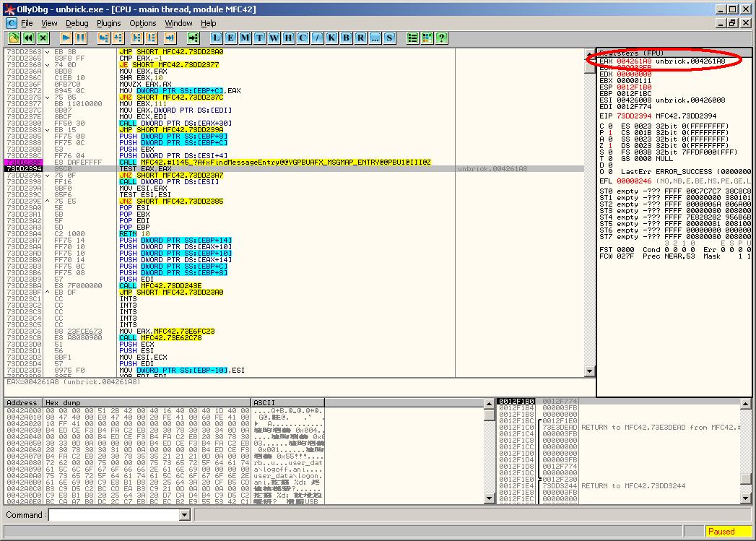Open Patches with the slash button
756x541 pixels.
click(x=317, y=38)
